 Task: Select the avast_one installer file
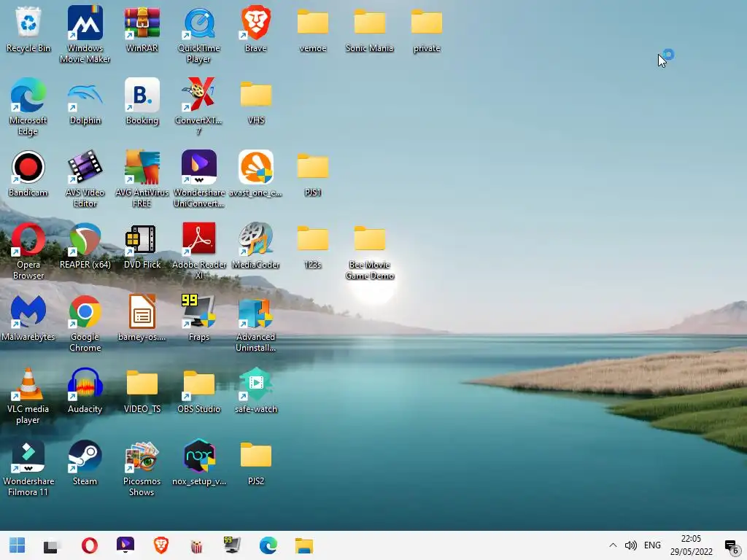(256, 174)
